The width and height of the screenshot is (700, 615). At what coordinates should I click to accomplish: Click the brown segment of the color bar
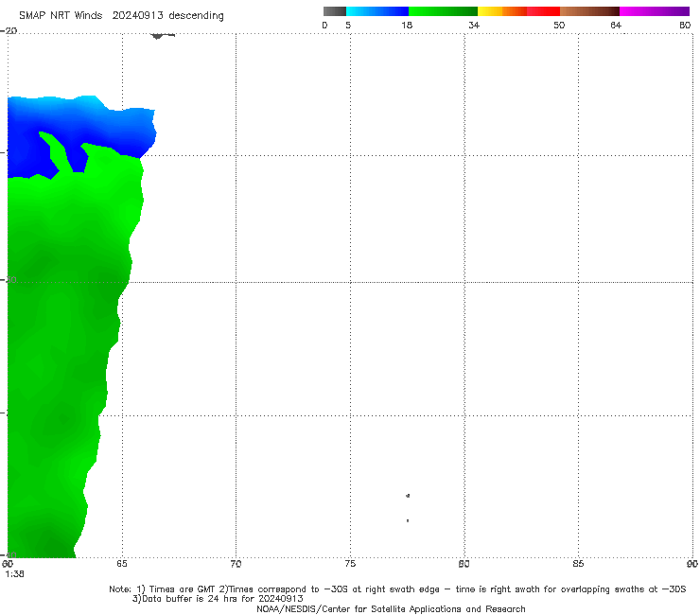(589, 11)
